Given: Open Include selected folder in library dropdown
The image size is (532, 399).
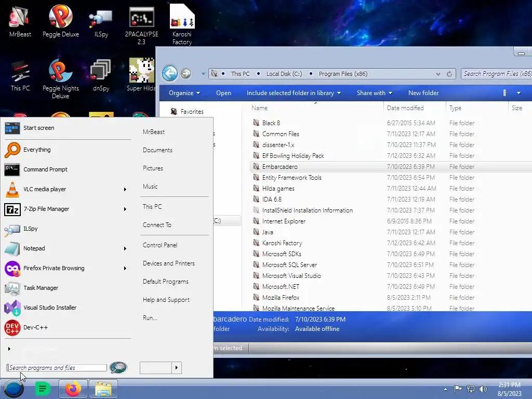Looking at the screenshot, I should pos(294,93).
